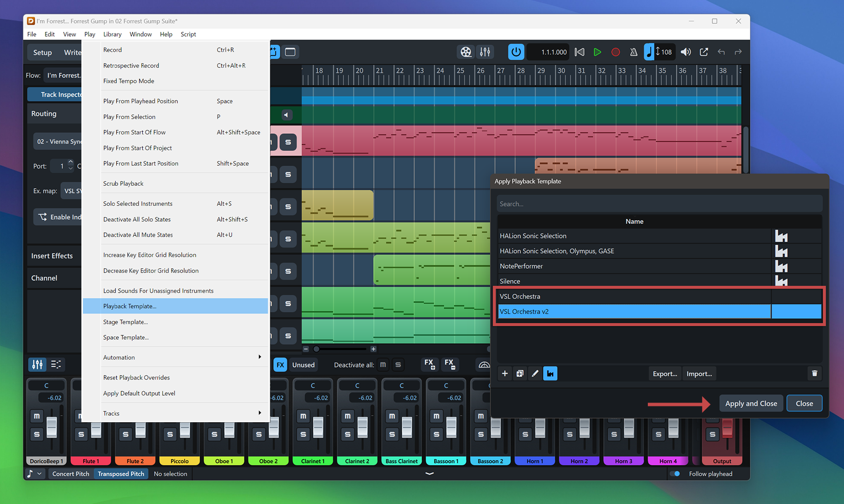Toggle the fixed tempo quarter-note button

649,52
